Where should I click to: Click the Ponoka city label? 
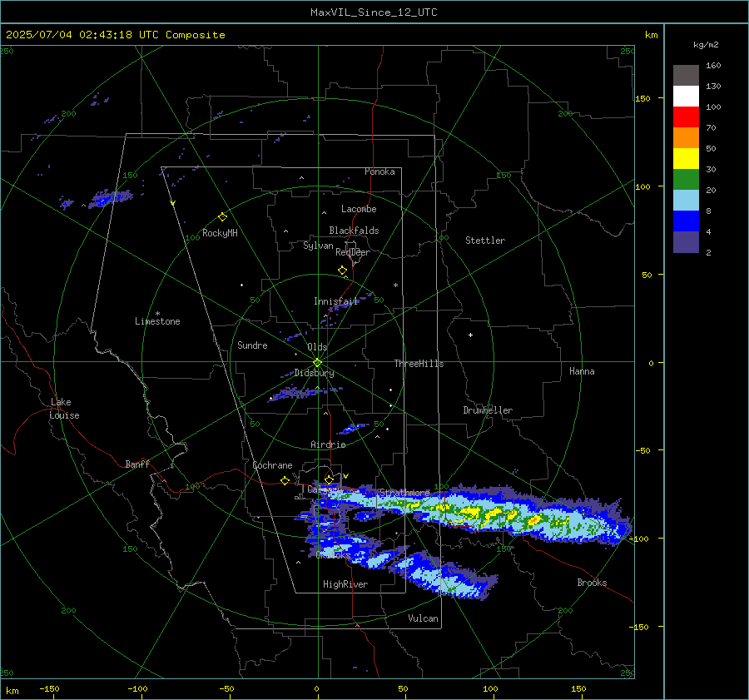pyautogui.click(x=379, y=171)
